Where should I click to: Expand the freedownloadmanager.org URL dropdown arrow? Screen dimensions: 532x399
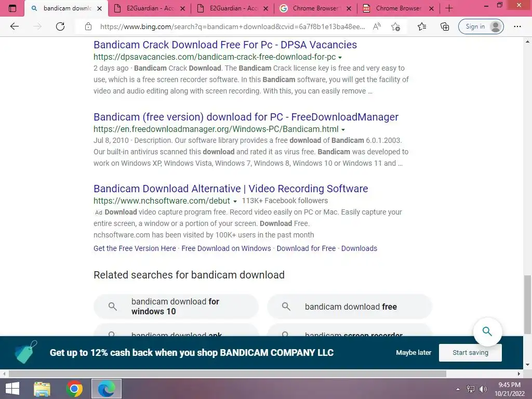pyautogui.click(x=343, y=129)
